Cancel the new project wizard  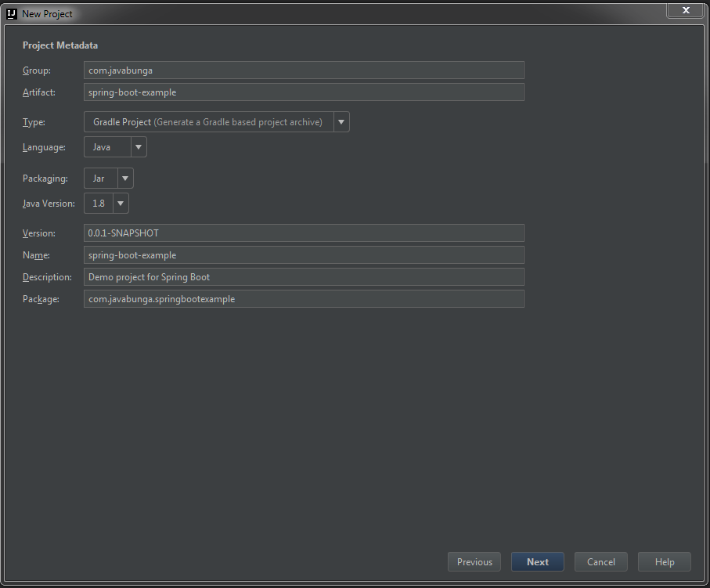[x=601, y=562]
